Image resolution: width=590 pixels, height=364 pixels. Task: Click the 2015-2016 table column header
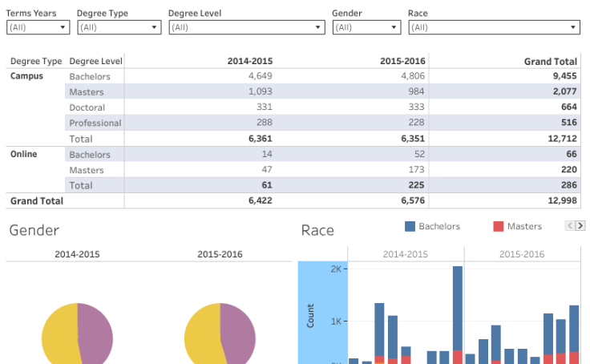coord(402,62)
